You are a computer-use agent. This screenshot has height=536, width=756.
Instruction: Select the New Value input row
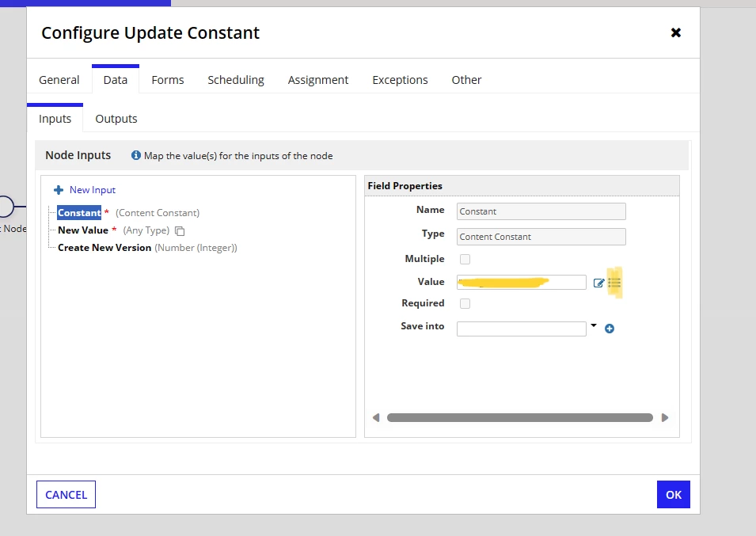click(x=83, y=230)
